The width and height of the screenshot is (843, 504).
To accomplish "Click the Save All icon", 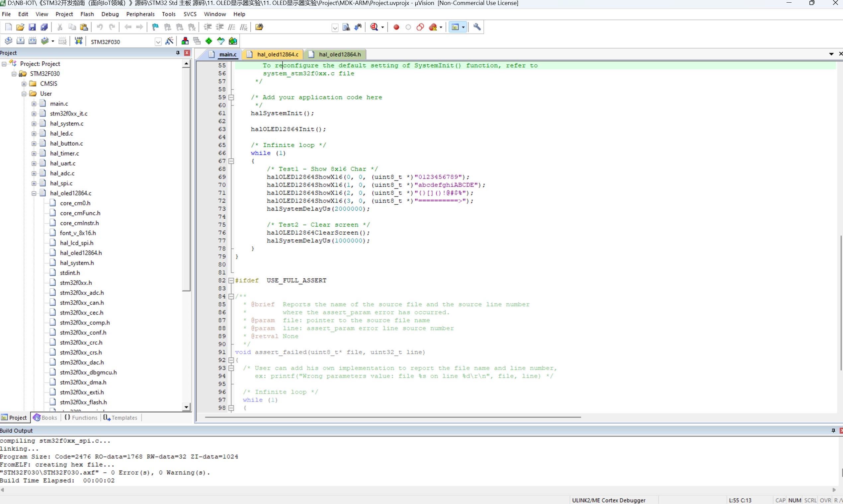I will (44, 27).
